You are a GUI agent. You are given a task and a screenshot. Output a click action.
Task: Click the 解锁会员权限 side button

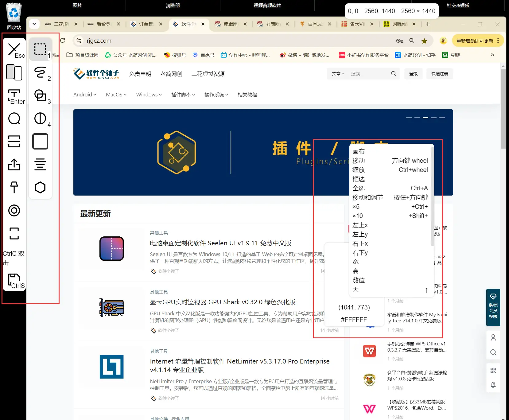point(493,307)
